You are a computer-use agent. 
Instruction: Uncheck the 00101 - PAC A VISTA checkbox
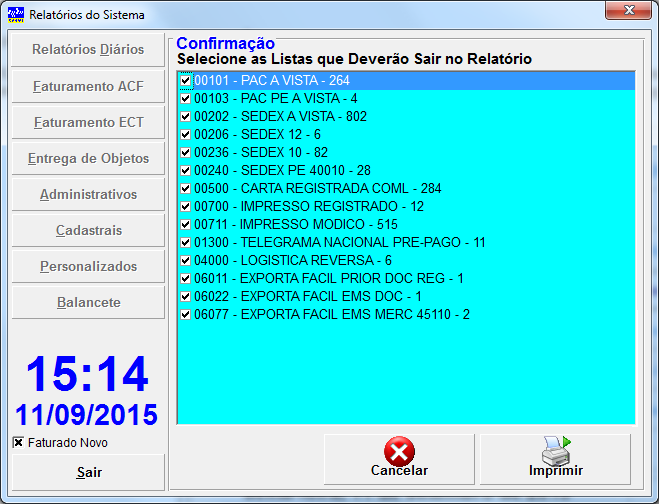[x=185, y=80]
